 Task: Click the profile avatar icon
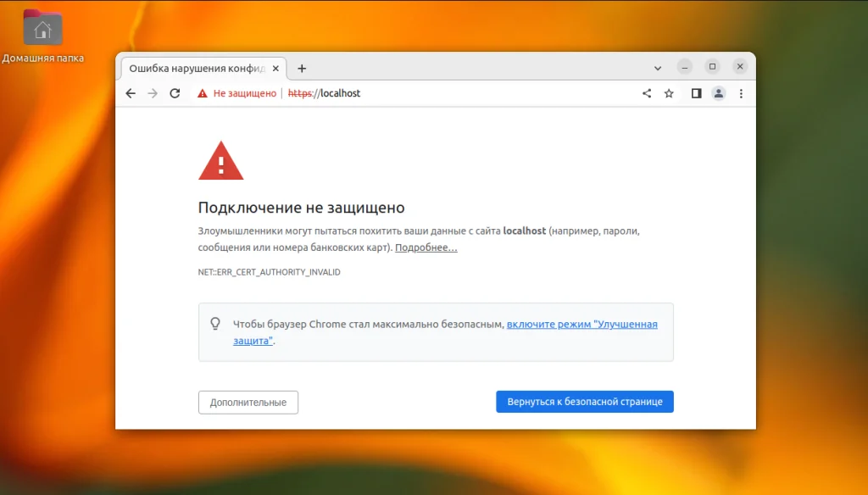(x=719, y=93)
